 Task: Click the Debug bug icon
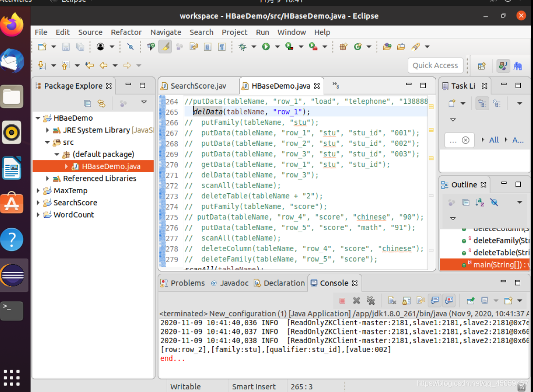pos(243,47)
